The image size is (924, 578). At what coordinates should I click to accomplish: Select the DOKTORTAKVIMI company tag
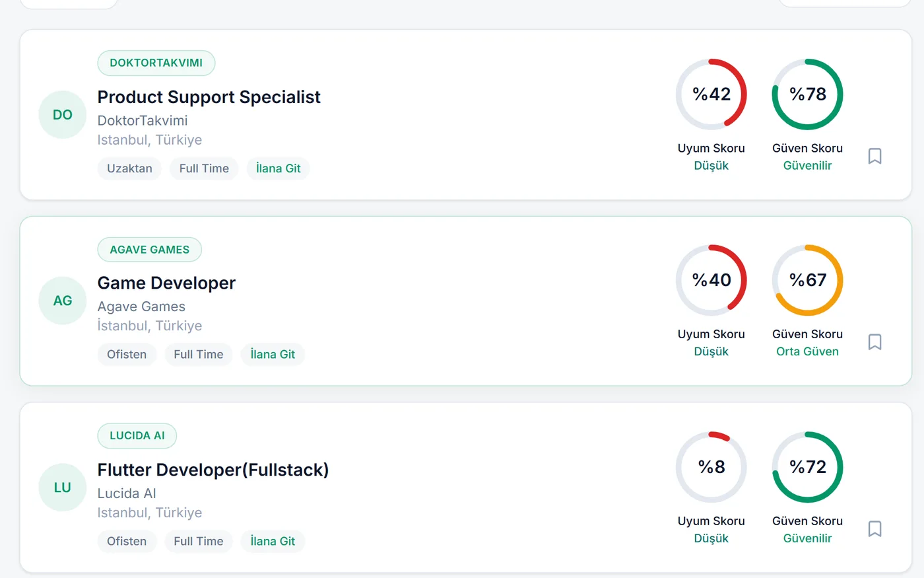[x=156, y=63]
